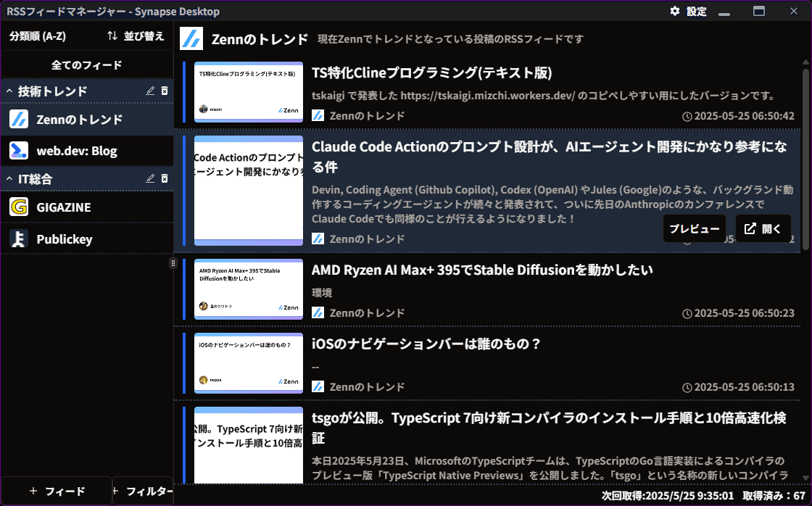Click the 開く button to open article
The image size is (812, 506).
(x=763, y=228)
